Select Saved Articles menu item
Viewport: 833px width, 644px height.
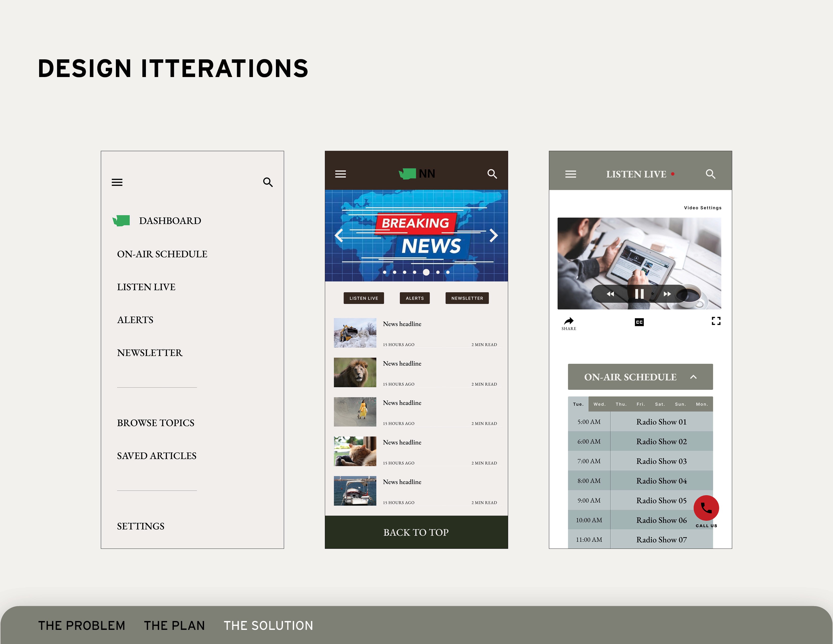tap(157, 456)
